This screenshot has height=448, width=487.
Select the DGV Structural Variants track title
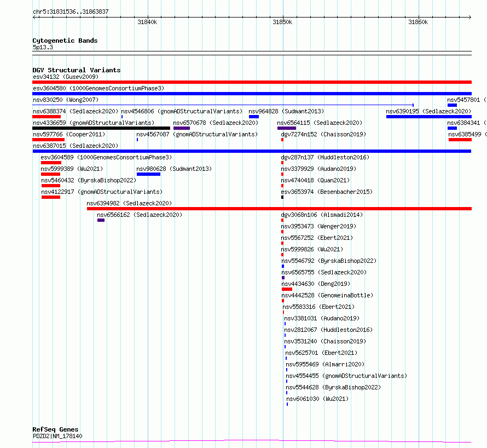[77, 70]
